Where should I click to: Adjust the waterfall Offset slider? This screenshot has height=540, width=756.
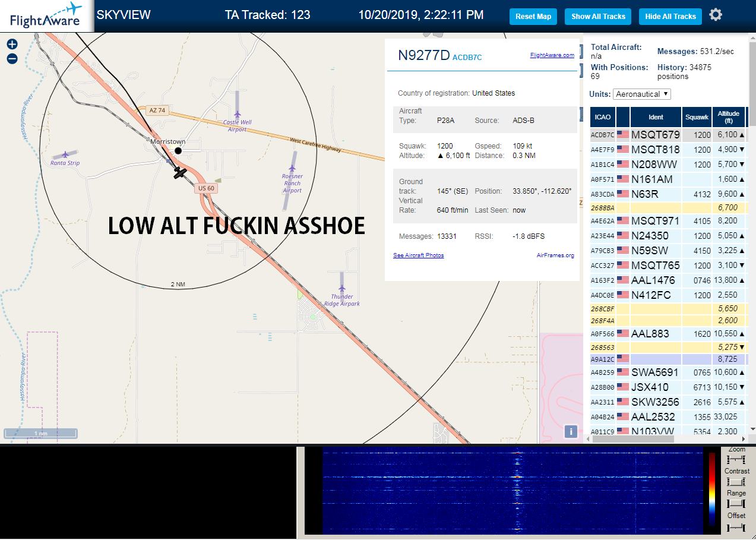click(736, 527)
